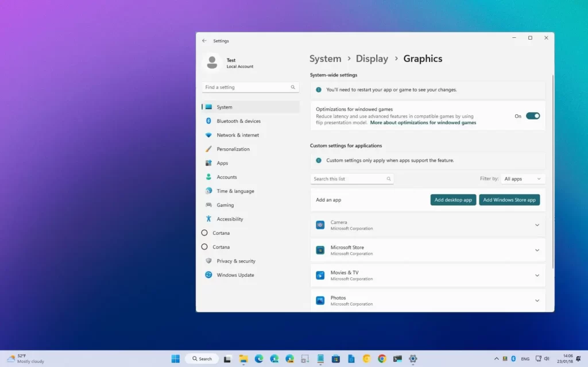
Task: Open the Filter by All apps dropdown
Action: (x=523, y=179)
